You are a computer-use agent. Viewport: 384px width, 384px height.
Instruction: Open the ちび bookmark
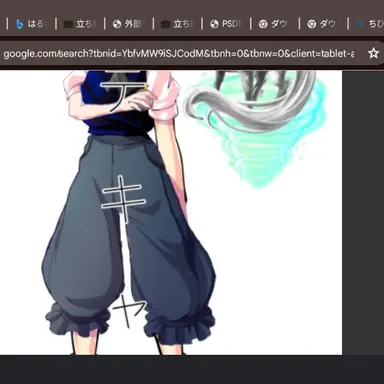[370, 24]
